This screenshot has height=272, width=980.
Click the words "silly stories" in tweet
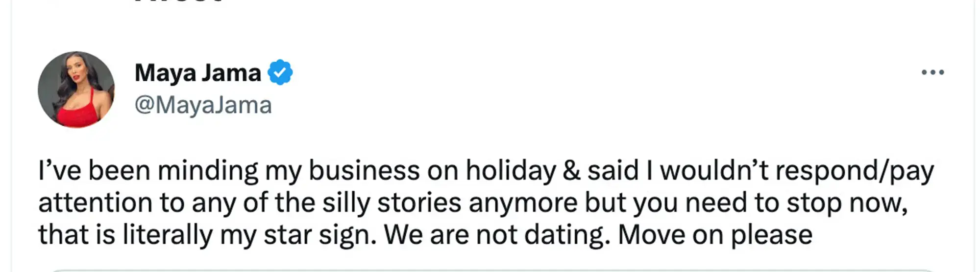(392, 203)
